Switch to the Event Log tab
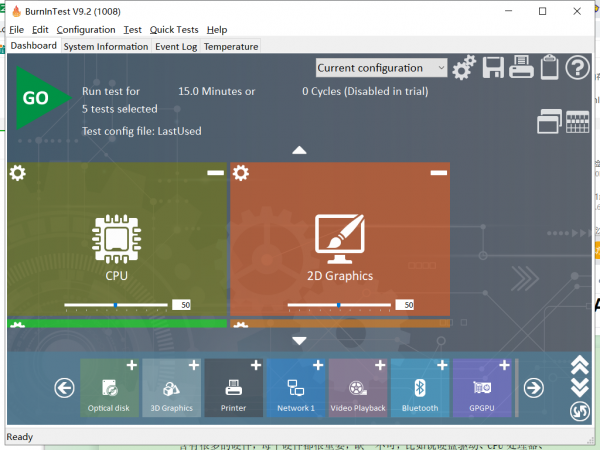600x450 pixels. pos(176,47)
